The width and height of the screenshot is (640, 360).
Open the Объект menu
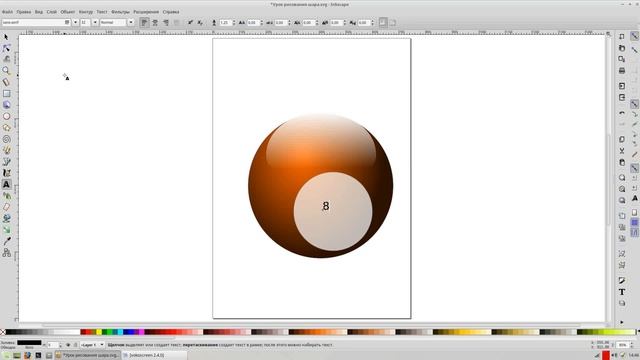pyautogui.click(x=68, y=12)
